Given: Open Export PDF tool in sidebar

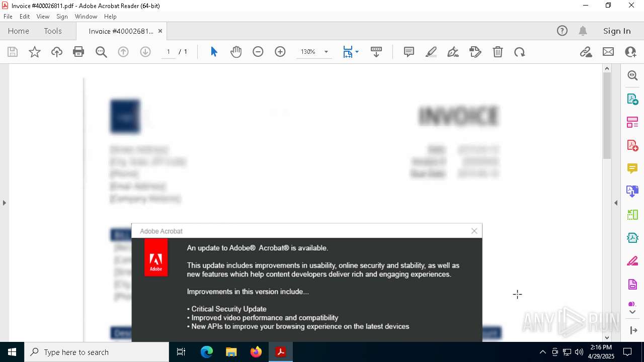Looking at the screenshot, I should (632, 99).
